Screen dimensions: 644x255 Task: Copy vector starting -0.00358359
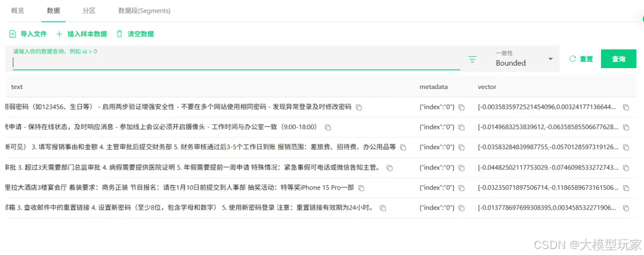626,107
